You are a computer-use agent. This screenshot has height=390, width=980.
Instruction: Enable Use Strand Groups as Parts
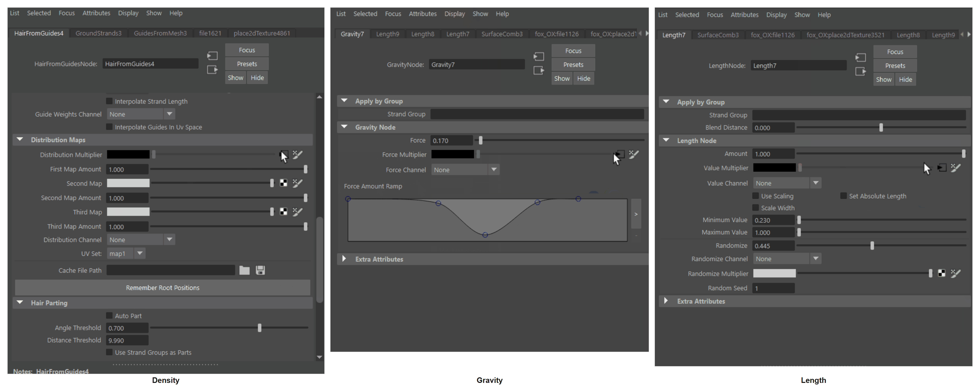click(109, 352)
